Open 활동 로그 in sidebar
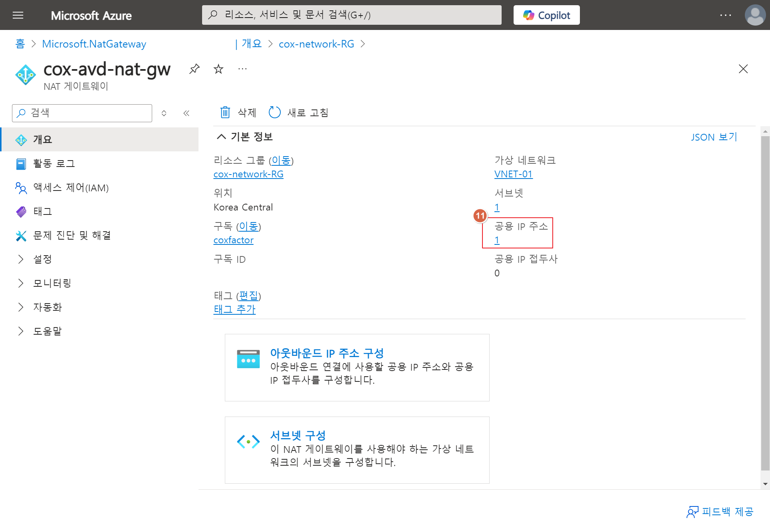Screen dimensions: 770x532 54,163
